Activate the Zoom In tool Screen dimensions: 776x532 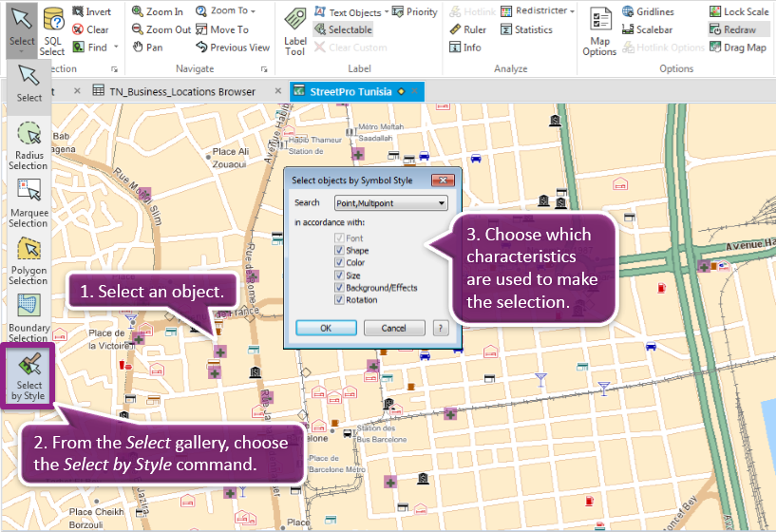click(x=158, y=11)
